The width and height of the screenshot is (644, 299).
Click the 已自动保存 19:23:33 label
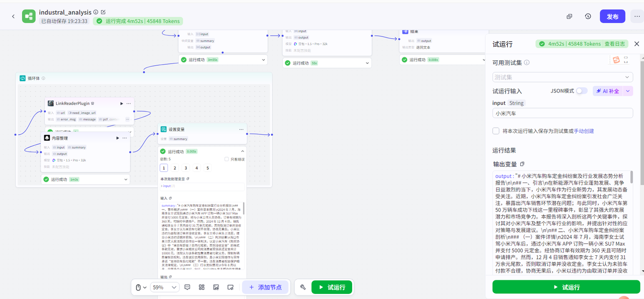coord(64,21)
